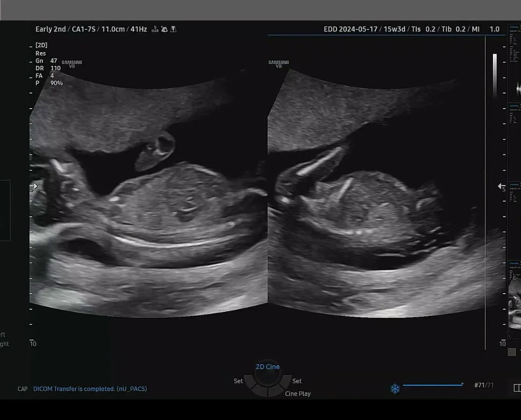
Task: Click the TIb 0.2 value
Action: [454, 29]
